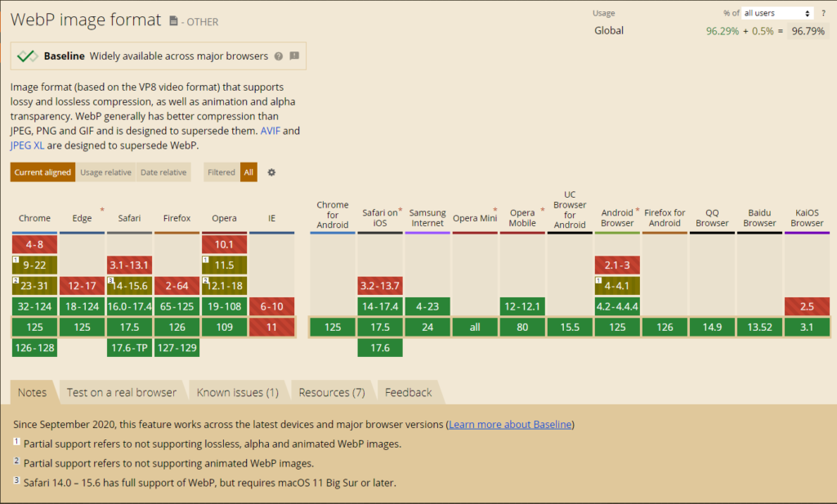This screenshot has height=504, width=837.
Task: Click the usage help question mark
Action: coord(823,13)
